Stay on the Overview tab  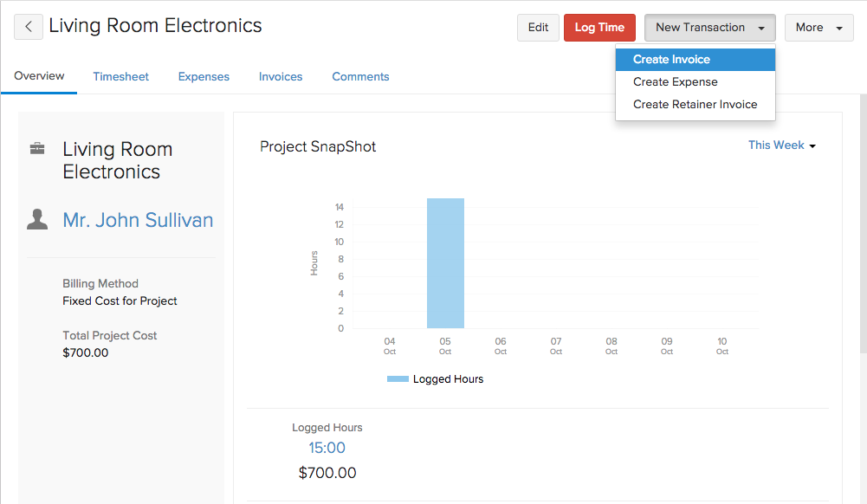(x=39, y=76)
